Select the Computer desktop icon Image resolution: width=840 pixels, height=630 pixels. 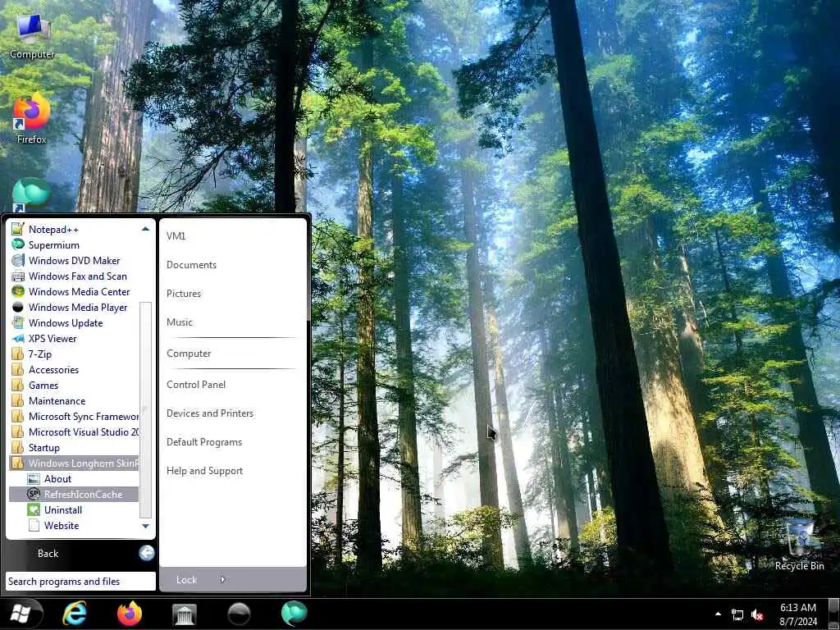[x=32, y=36]
